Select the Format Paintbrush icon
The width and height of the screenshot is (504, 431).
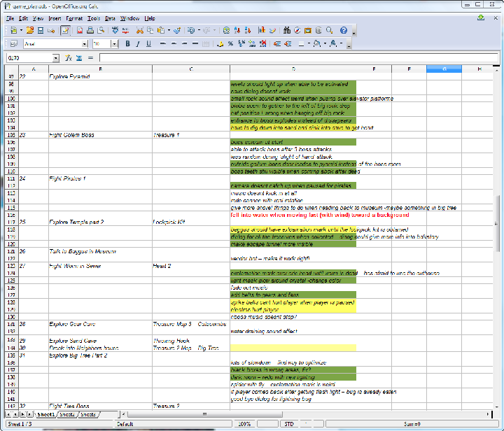tap(177, 30)
